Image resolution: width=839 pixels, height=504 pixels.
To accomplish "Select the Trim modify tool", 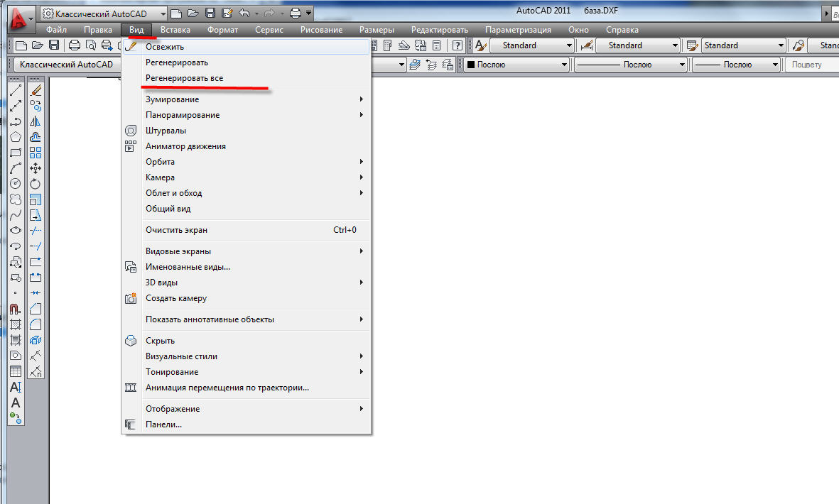I will (x=36, y=231).
